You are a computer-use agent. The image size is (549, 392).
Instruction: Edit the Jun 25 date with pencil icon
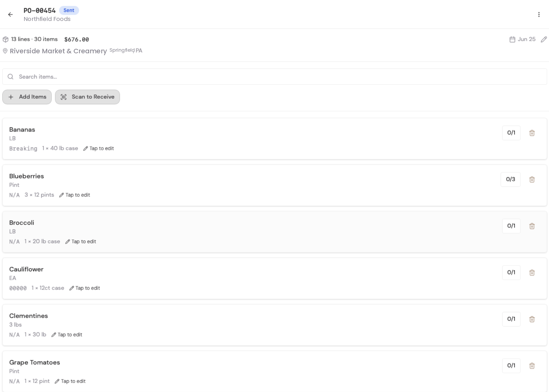click(x=544, y=39)
